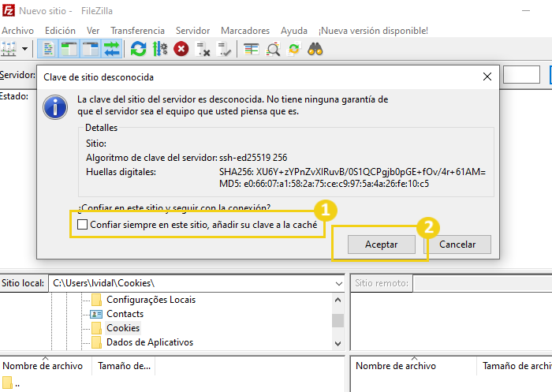This screenshot has width=552, height=392.
Task: Search remote files binoculars icon
Action: pos(315,49)
